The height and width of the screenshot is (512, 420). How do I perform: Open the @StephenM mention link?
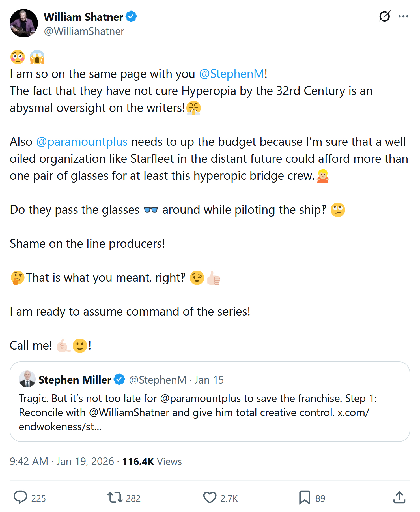[232, 74]
